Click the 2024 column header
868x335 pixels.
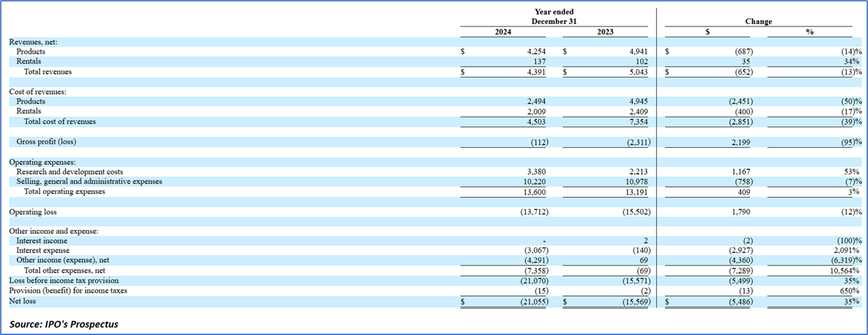coord(503,32)
